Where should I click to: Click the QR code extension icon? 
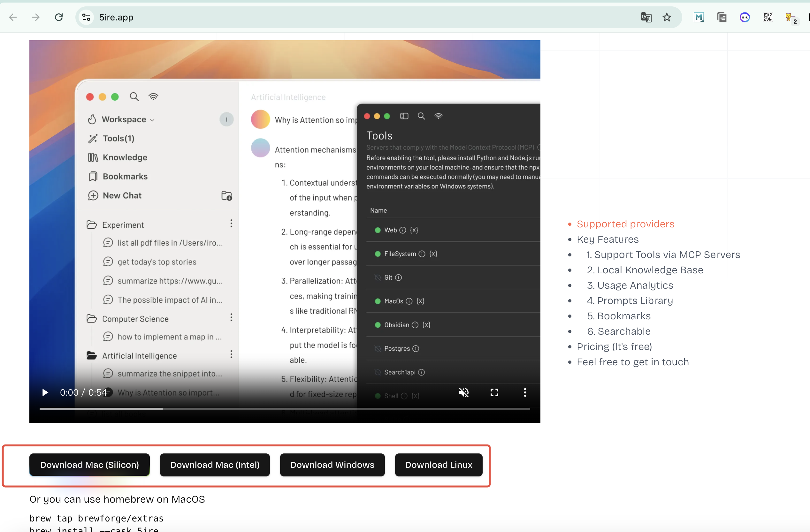pyautogui.click(x=768, y=17)
